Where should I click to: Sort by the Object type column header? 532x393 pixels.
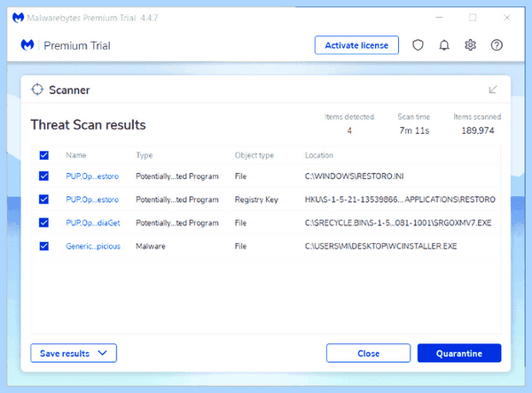point(254,155)
